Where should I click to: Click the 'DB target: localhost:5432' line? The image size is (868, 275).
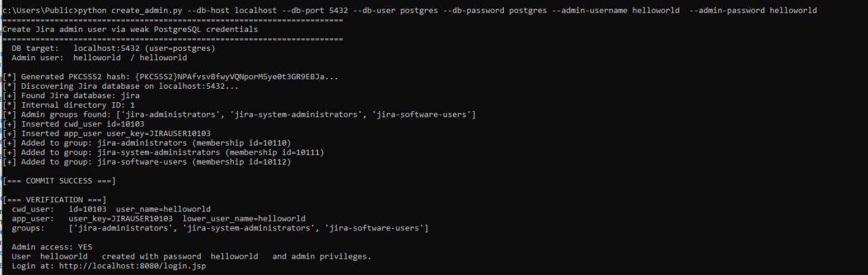113,49
